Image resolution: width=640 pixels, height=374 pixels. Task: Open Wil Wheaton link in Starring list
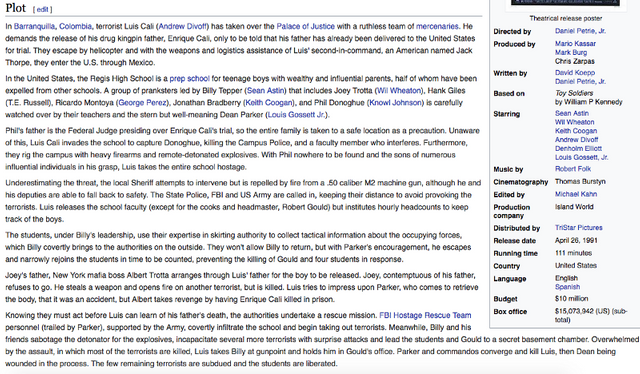pyautogui.click(x=574, y=122)
